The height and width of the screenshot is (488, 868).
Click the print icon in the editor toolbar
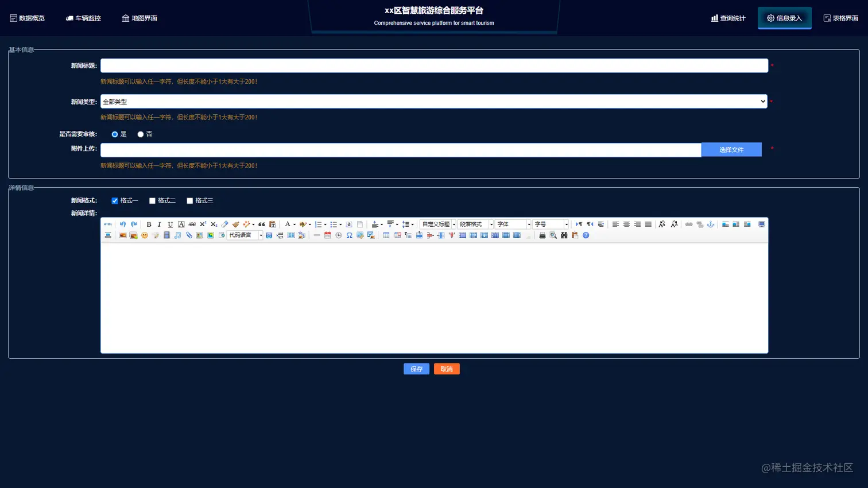(542, 235)
